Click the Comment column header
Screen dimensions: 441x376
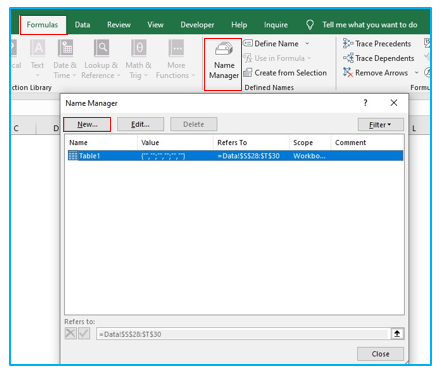point(367,143)
